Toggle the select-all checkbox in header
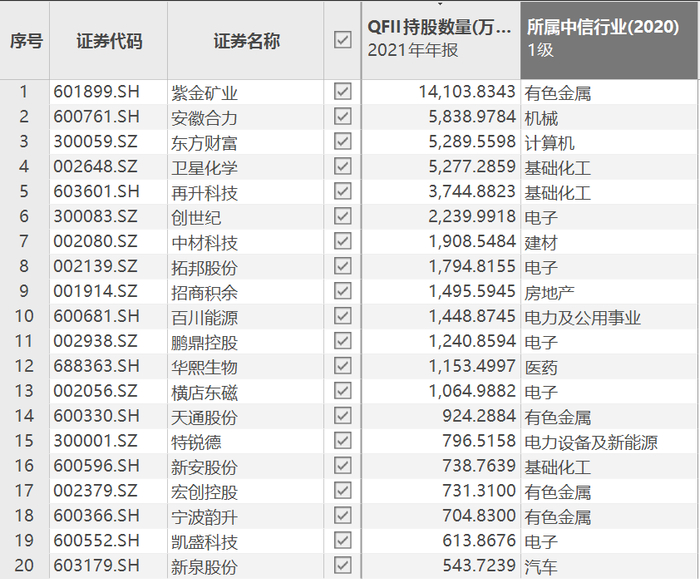Image resolution: width=700 pixels, height=579 pixels. tap(342, 40)
